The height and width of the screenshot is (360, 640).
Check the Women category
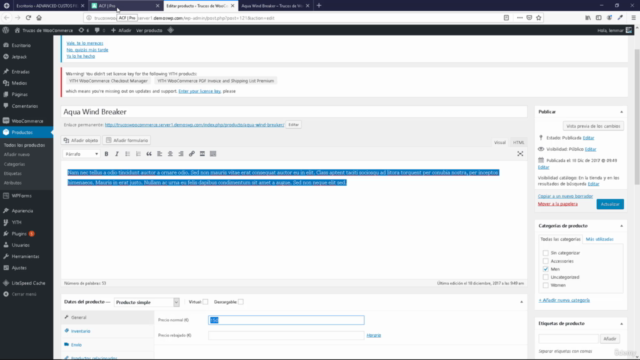(546, 285)
